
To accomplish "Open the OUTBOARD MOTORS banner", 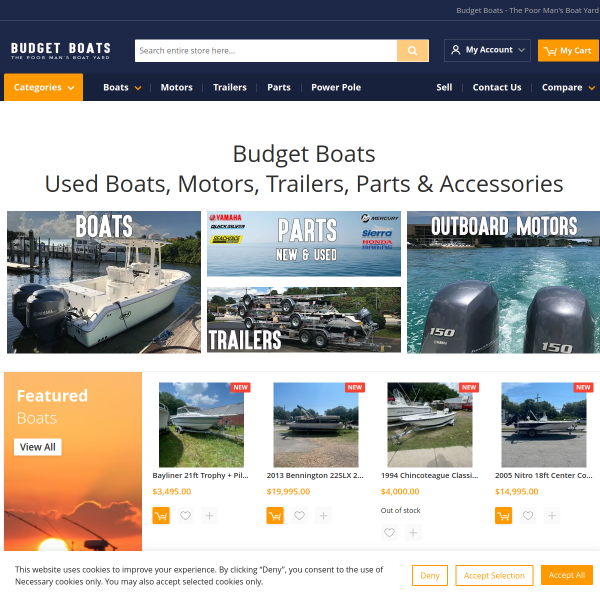I will point(503,282).
